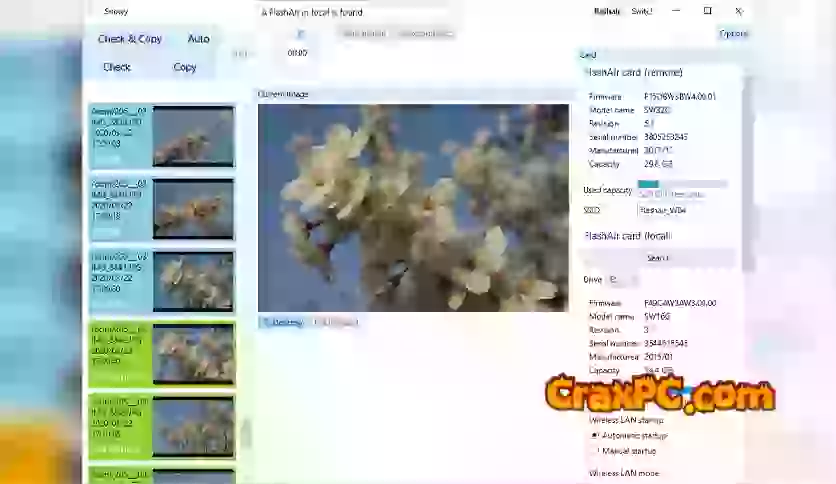This screenshot has height=484, width=836.
Task: Select the third blue thumbnail in file list
Action: coord(162,281)
